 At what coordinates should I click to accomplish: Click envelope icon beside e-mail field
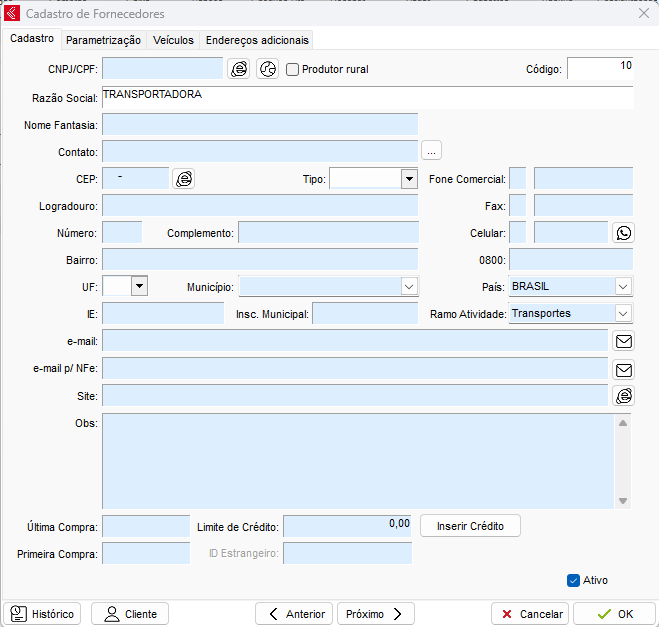pos(624,341)
